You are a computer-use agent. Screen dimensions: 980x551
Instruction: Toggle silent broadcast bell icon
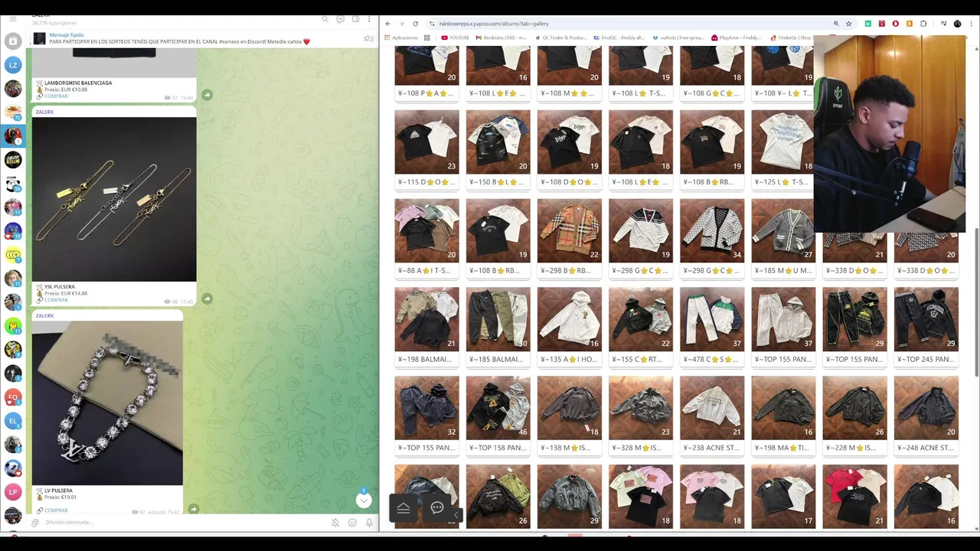click(335, 523)
